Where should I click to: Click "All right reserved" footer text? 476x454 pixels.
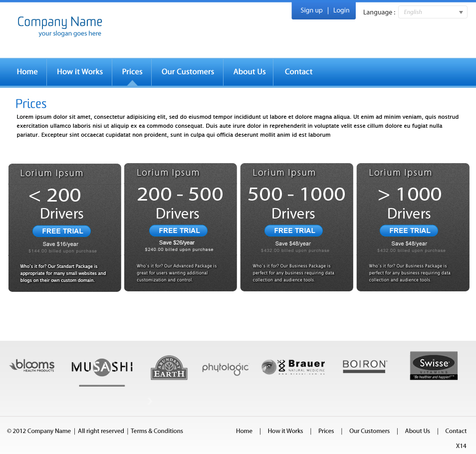click(101, 431)
